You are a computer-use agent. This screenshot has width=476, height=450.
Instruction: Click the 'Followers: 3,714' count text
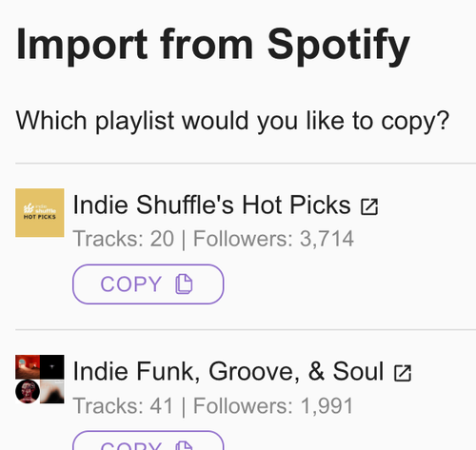[273, 239]
